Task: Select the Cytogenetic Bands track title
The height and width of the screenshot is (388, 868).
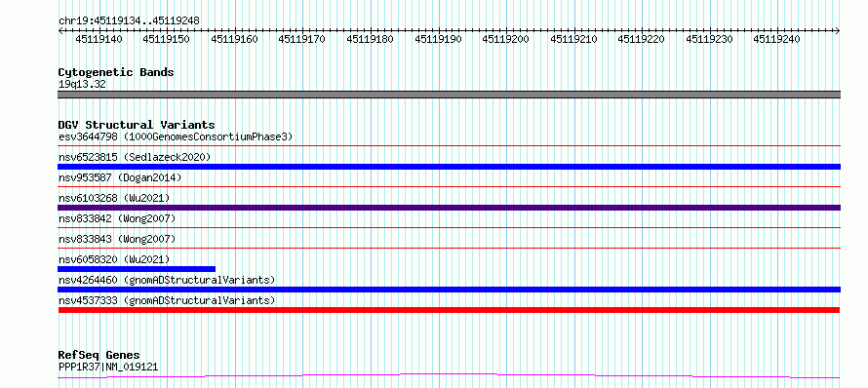Action: click(x=116, y=72)
